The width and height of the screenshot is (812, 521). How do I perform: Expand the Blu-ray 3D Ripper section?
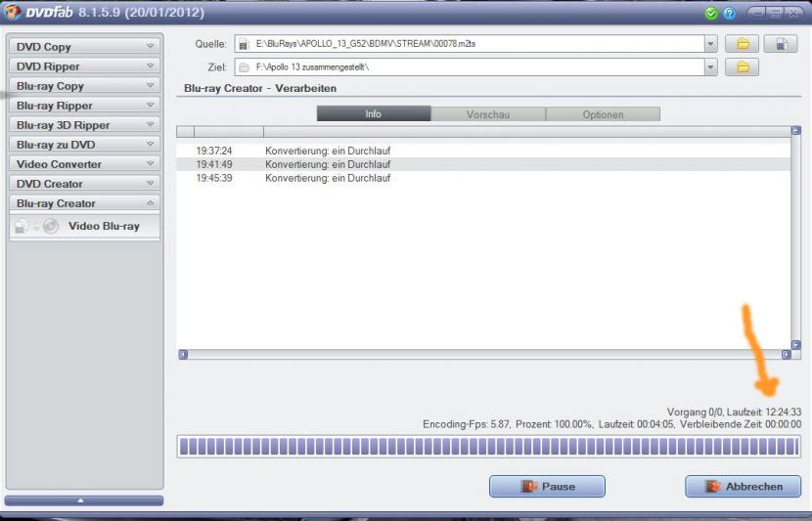click(84, 125)
